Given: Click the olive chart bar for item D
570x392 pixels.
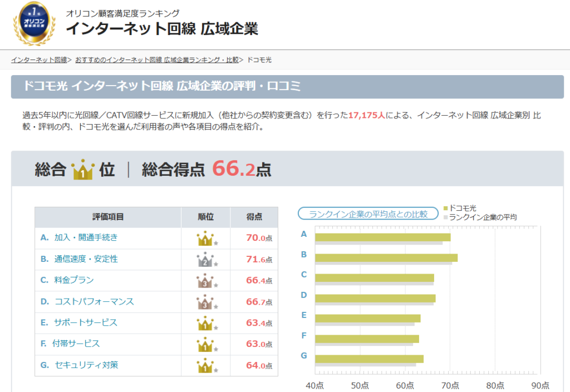Looking at the screenshot, I should coord(375,299).
